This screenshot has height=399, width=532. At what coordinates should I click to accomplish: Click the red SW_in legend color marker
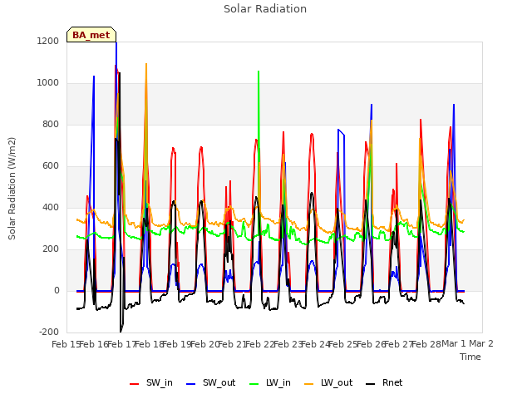pos(135,384)
